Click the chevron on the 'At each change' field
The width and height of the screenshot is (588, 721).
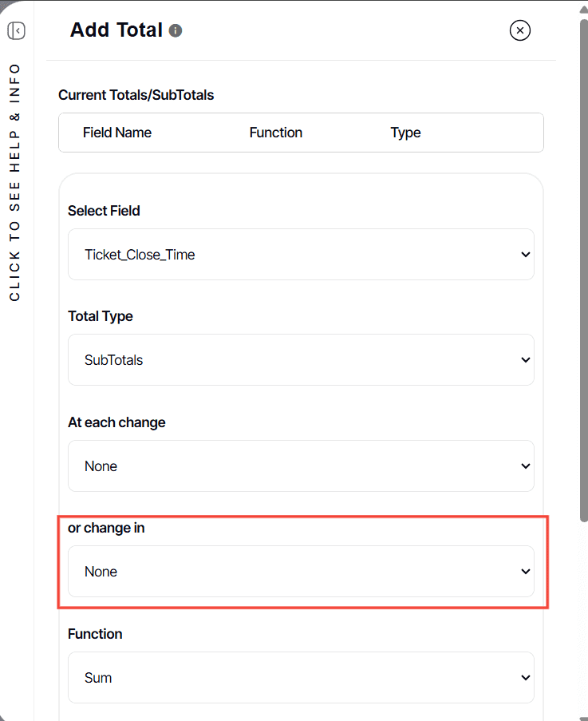click(x=525, y=465)
